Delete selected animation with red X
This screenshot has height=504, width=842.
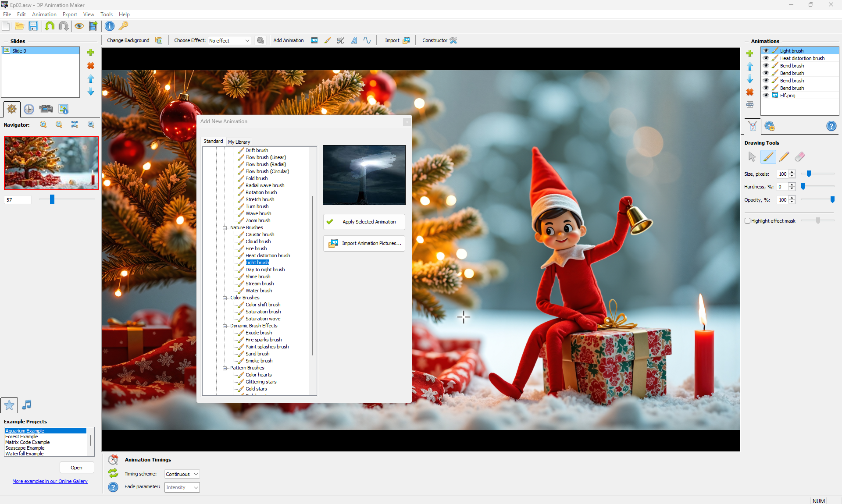tap(750, 92)
